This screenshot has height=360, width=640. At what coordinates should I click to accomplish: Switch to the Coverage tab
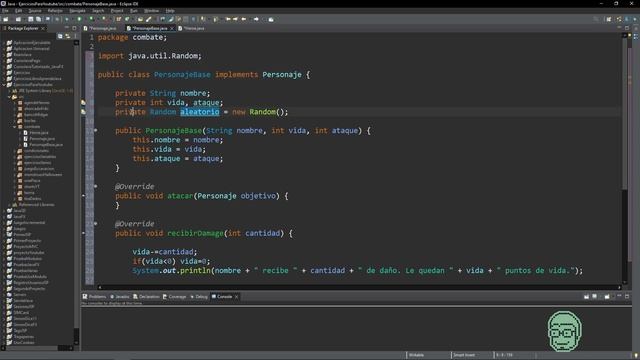click(175, 297)
